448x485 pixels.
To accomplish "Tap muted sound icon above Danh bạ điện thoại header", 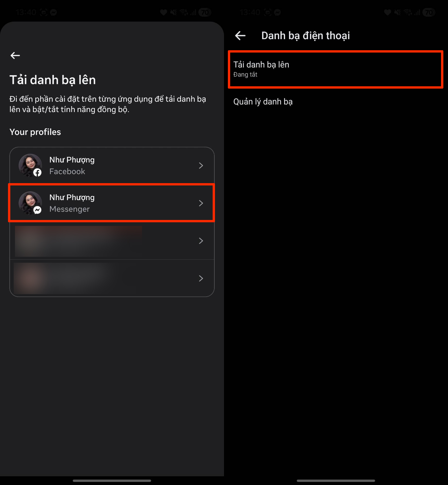I will (398, 12).
